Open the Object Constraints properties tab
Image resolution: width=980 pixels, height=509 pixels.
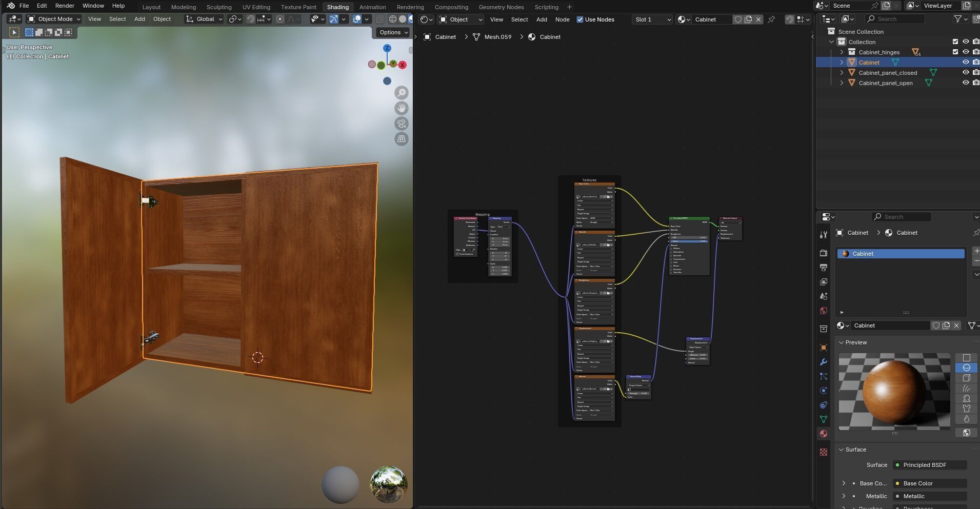[x=824, y=404]
